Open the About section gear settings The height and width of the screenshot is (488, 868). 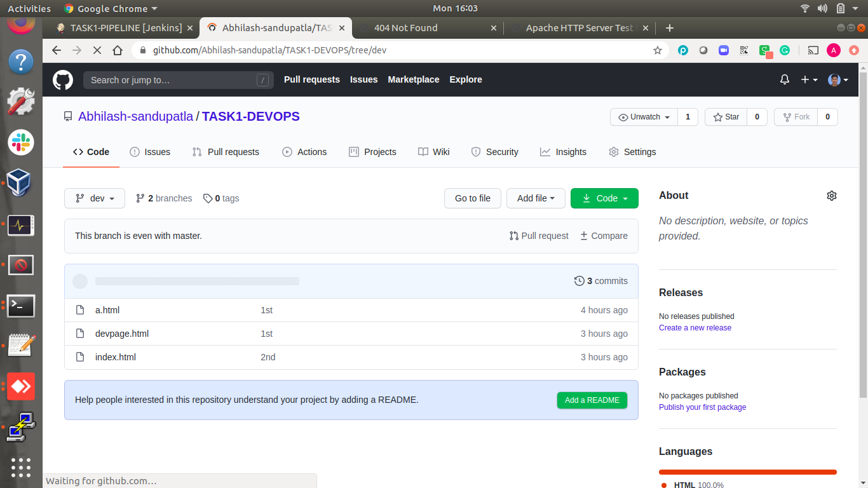[x=832, y=195]
